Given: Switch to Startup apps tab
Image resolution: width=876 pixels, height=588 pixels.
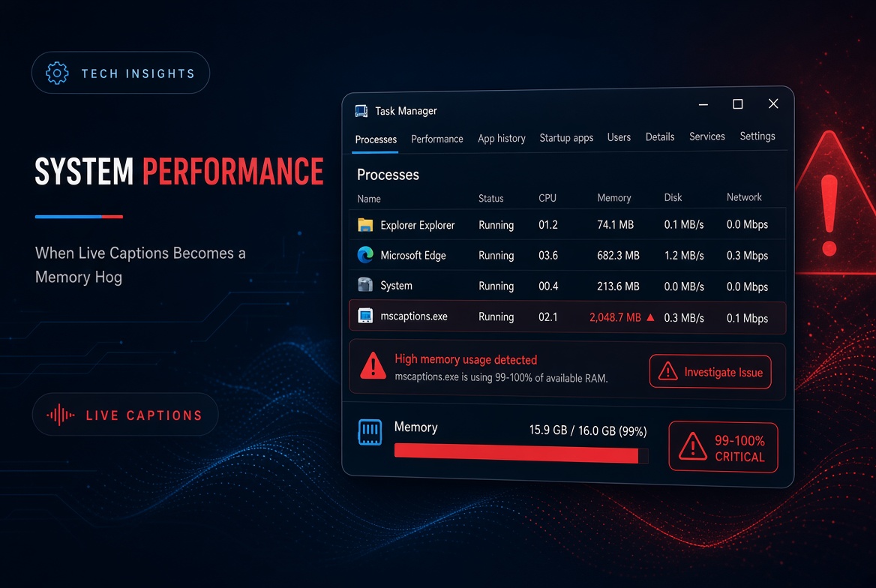Looking at the screenshot, I should pyautogui.click(x=566, y=137).
